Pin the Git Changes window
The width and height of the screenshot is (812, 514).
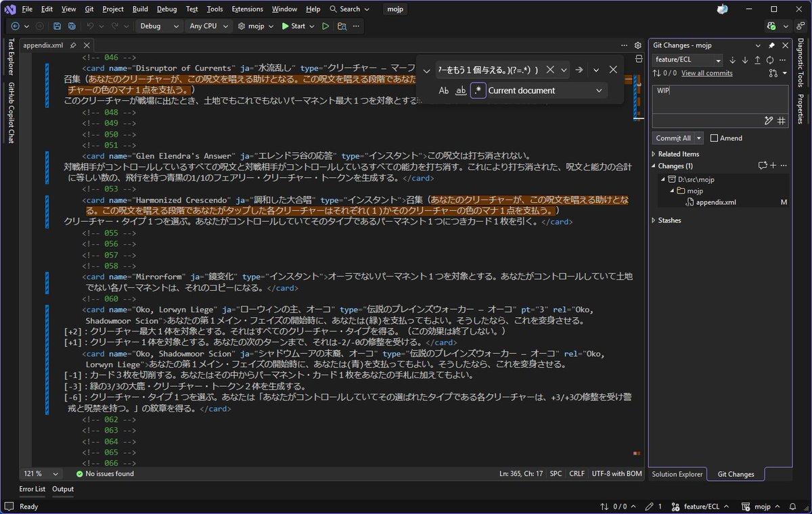point(771,45)
